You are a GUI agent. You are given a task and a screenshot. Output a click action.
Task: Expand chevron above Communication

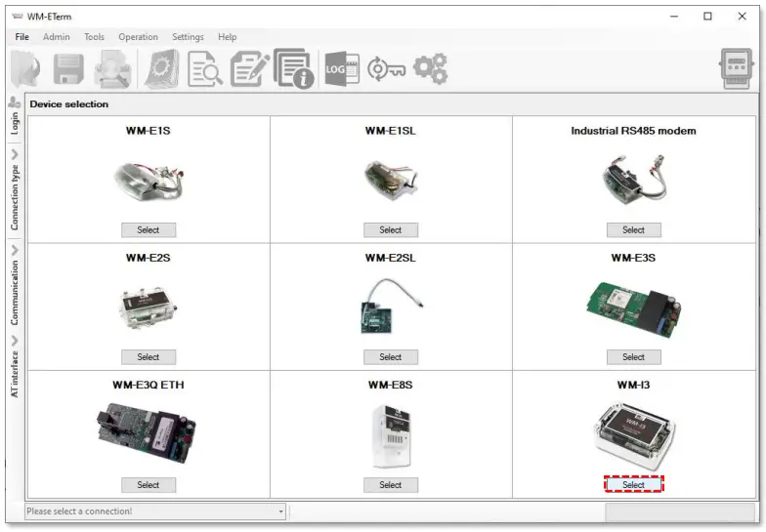[x=15, y=250]
